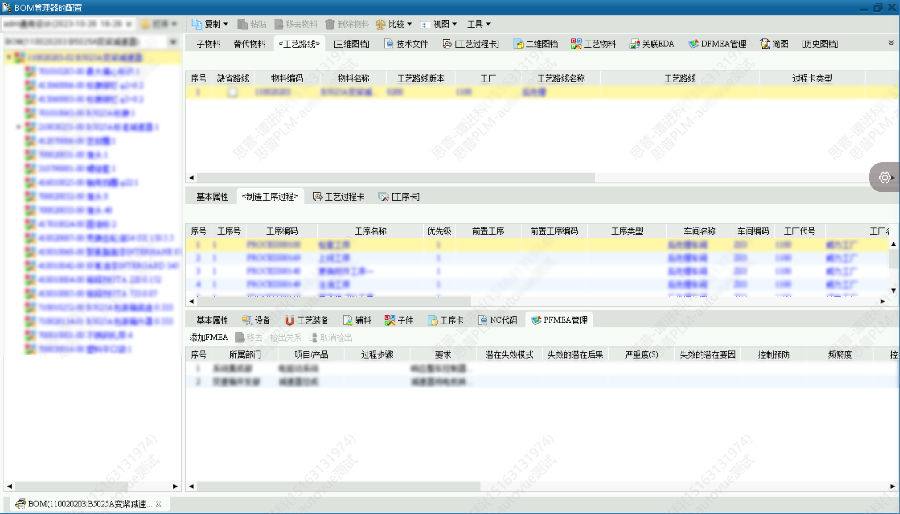
Task: Expand the sixth BOM tree child node
Action: (x=20, y=127)
